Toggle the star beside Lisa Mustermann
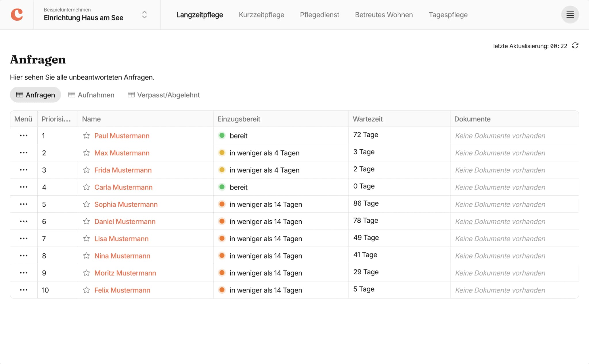 point(86,238)
